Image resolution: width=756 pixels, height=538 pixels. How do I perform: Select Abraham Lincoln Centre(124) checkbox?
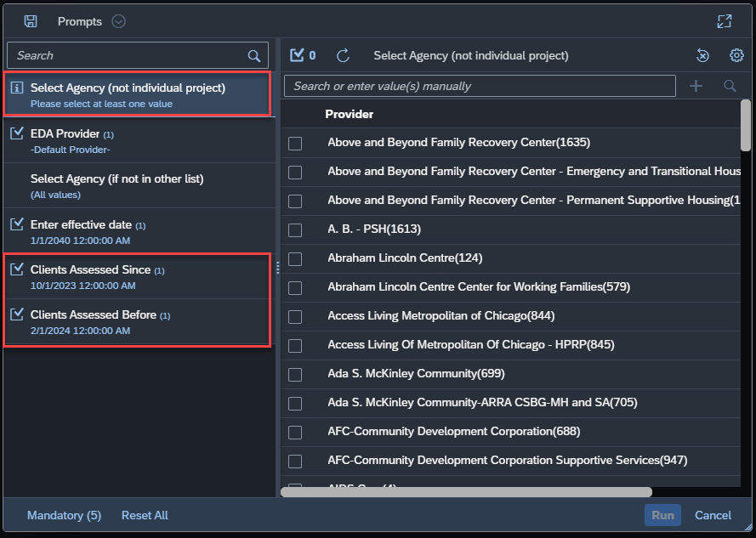pyautogui.click(x=295, y=259)
